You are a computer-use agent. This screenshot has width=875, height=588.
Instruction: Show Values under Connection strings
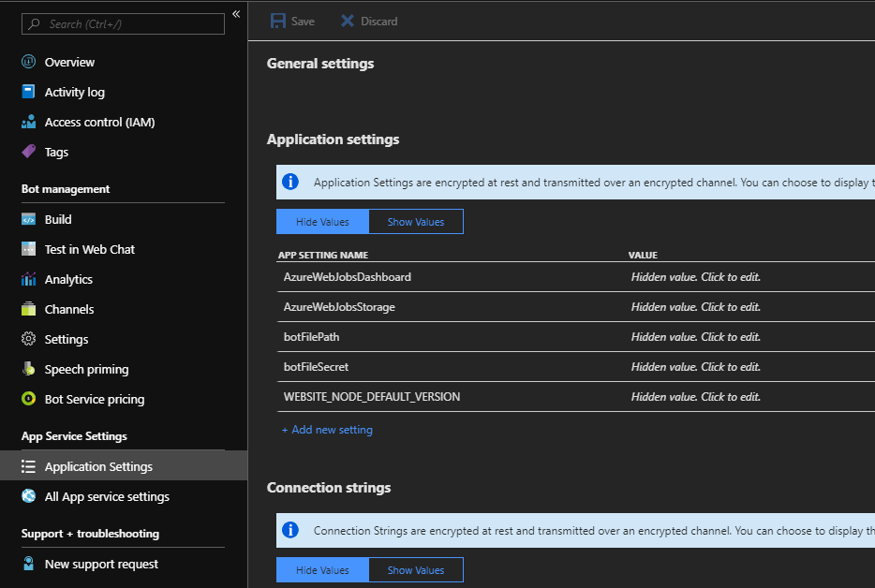[x=415, y=569]
